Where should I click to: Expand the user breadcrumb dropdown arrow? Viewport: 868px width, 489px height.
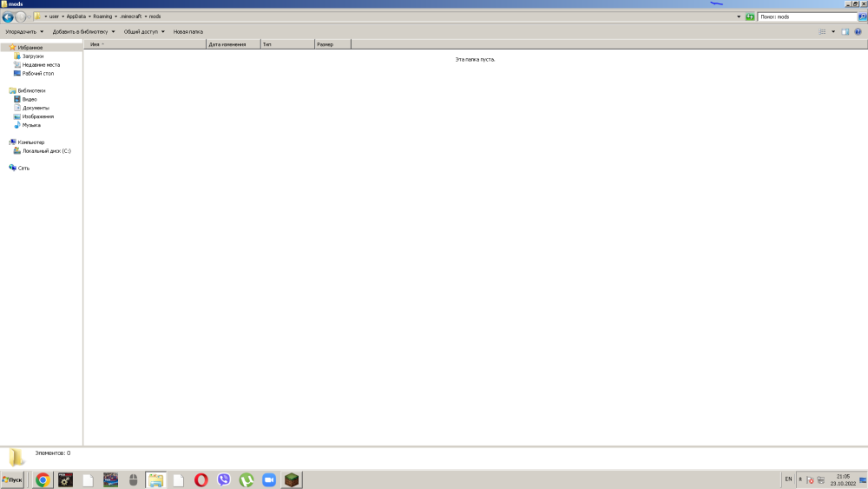pyautogui.click(x=62, y=17)
